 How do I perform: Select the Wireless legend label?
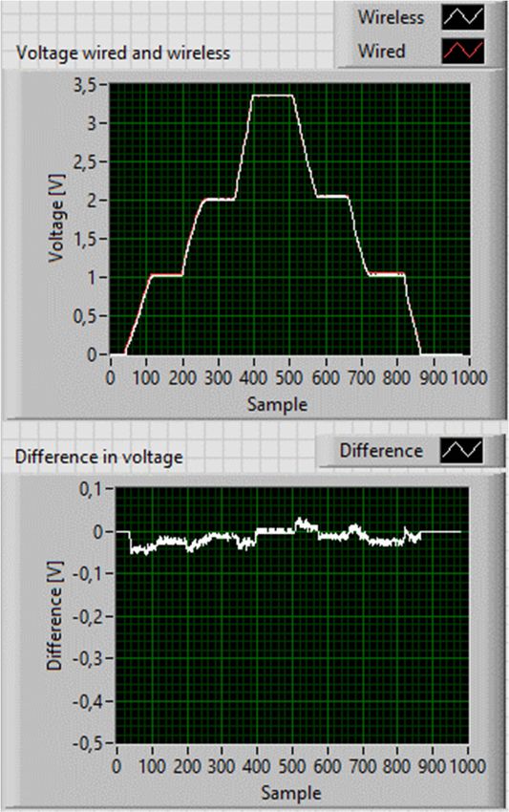391,17
